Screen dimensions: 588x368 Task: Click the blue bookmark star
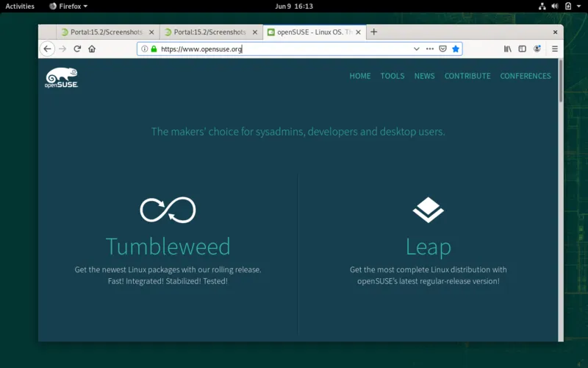tap(456, 49)
